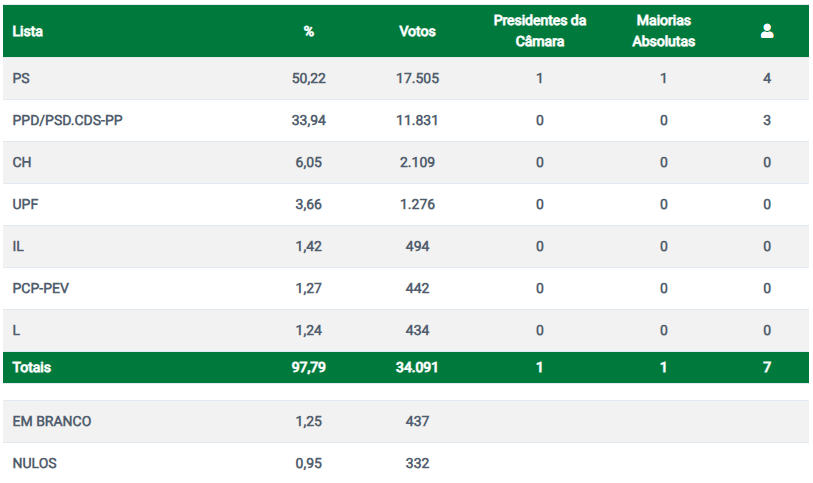
Task: Click total votes value 34.091
Action: (417, 367)
